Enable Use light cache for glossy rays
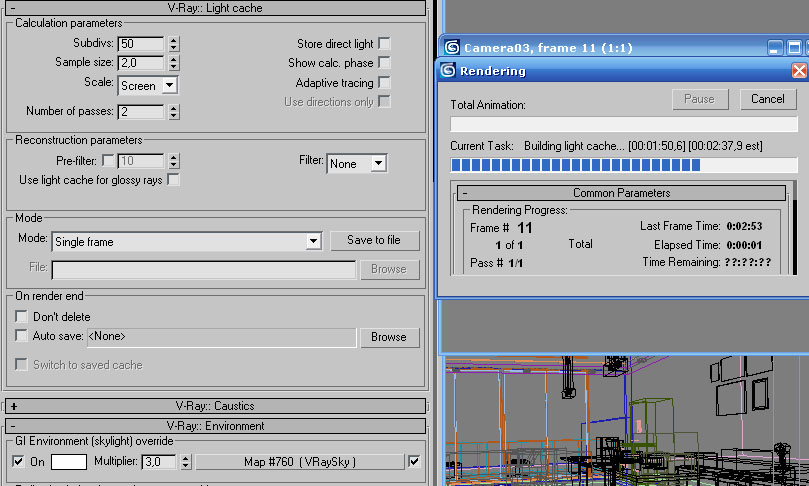Screen dimensions: 809x486 pyautogui.click(x=174, y=180)
